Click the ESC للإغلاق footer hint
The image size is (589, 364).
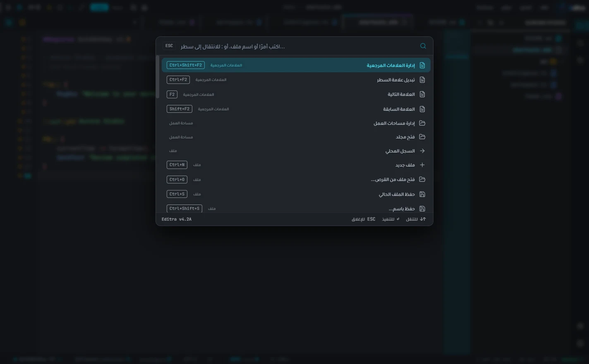coord(364,219)
